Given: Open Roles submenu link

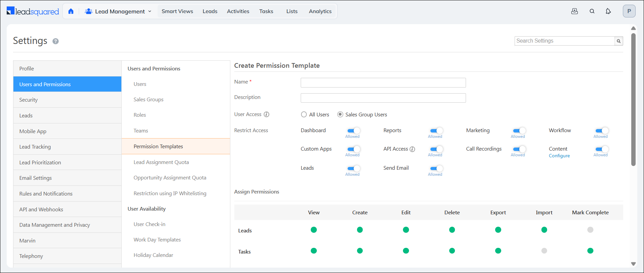Looking at the screenshot, I should coord(140,115).
